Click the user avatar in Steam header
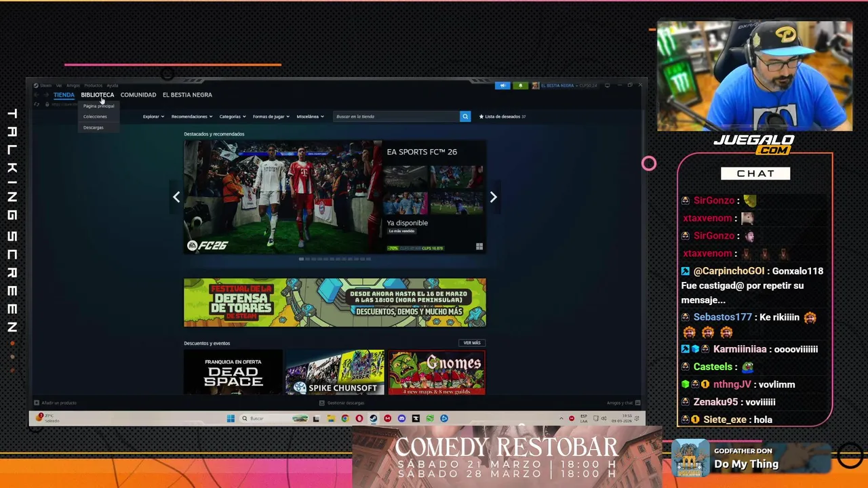This screenshot has width=868, height=488. [x=535, y=85]
